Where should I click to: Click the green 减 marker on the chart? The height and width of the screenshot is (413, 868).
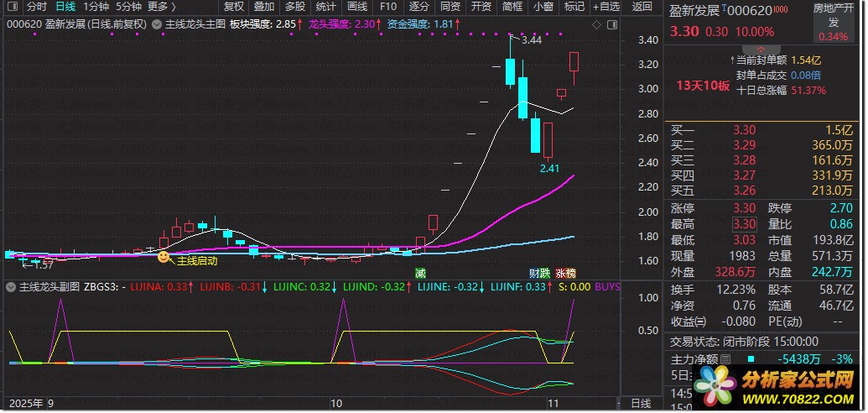point(421,274)
